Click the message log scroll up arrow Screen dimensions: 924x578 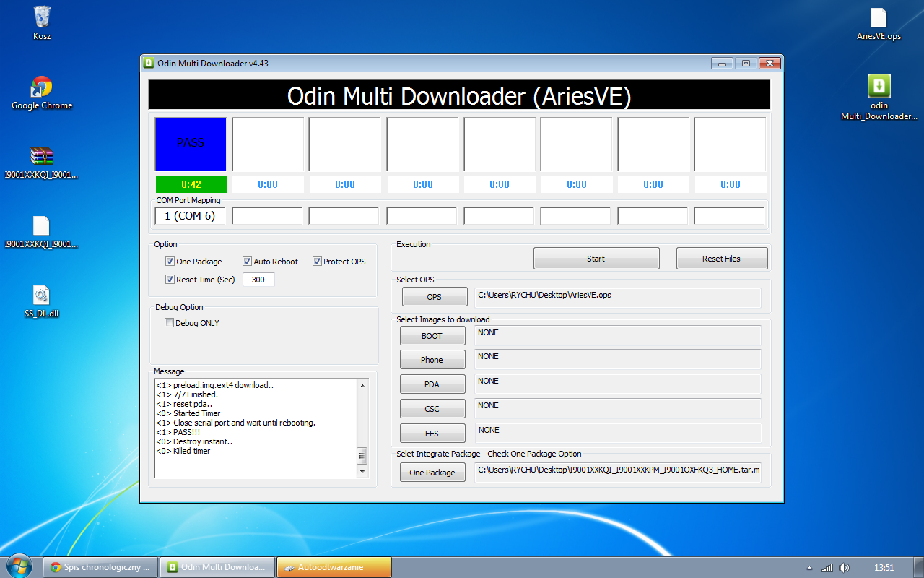362,386
